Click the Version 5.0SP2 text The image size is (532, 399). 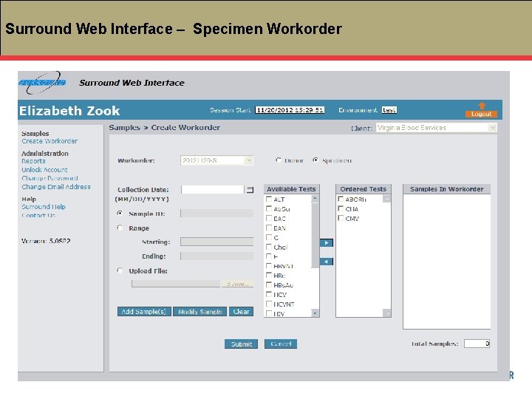coord(46,241)
